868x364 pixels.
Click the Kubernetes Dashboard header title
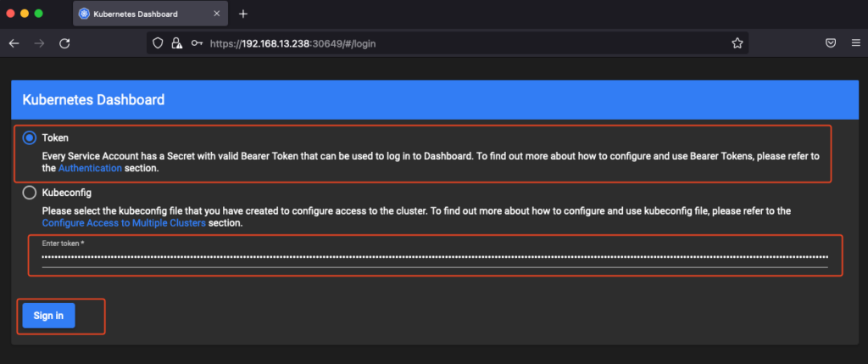[93, 100]
